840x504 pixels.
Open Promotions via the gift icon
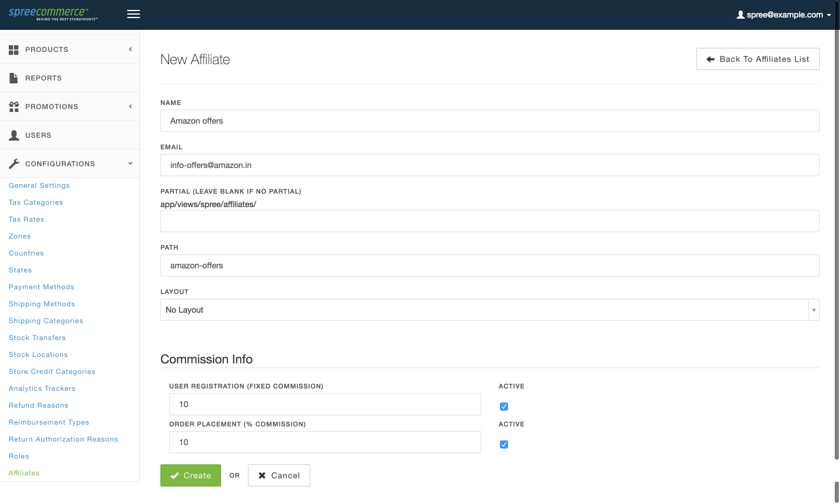pyautogui.click(x=13, y=106)
